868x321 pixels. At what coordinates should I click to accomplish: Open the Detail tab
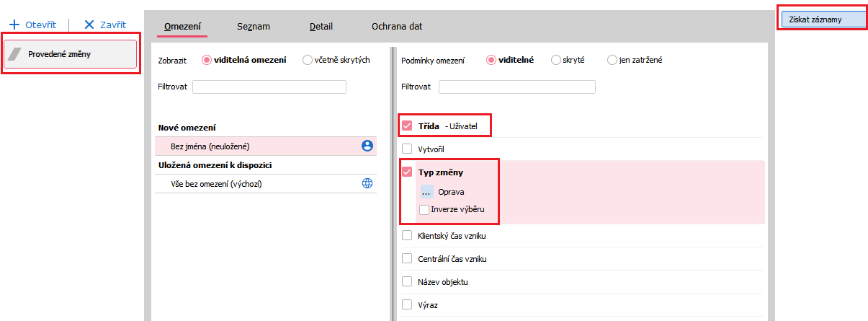click(321, 27)
